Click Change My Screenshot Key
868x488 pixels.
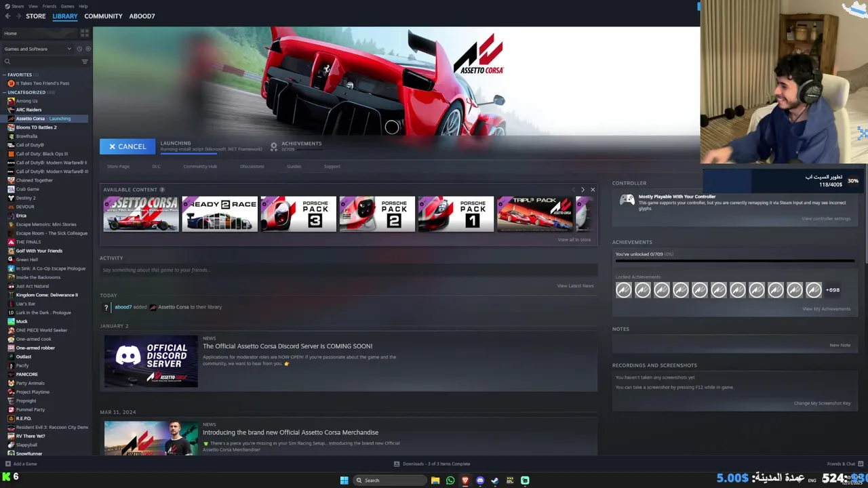[x=822, y=403]
